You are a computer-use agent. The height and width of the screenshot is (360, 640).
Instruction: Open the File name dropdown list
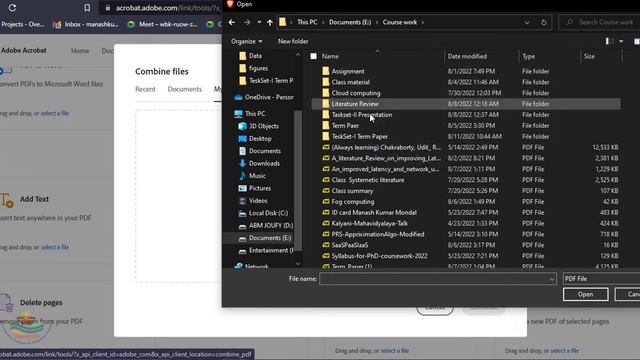click(552, 279)
